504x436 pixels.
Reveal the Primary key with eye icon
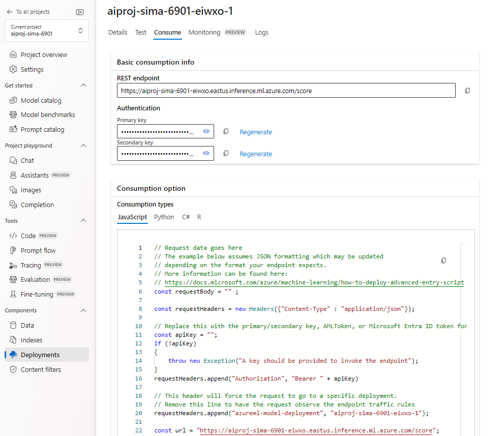(x=206, y=131)
